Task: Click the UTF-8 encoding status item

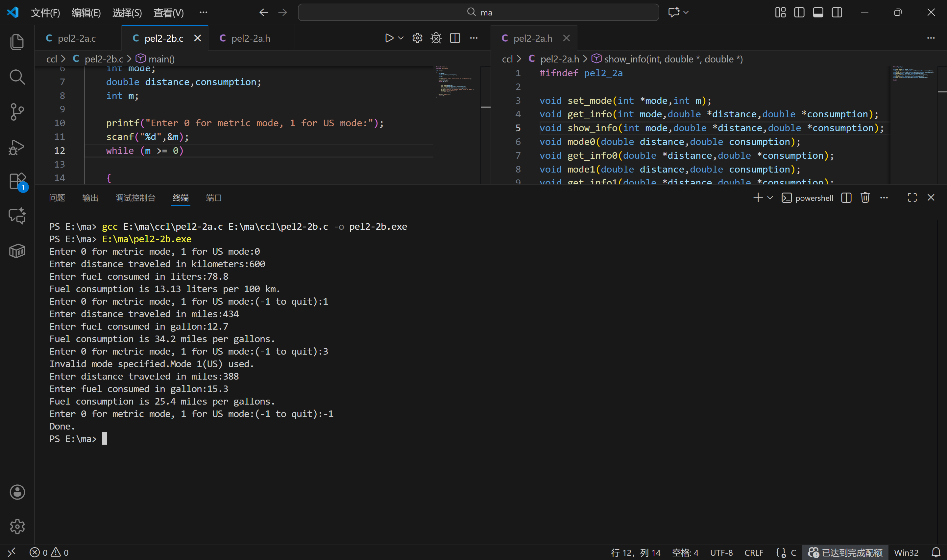Action: [x=721, y=552]
